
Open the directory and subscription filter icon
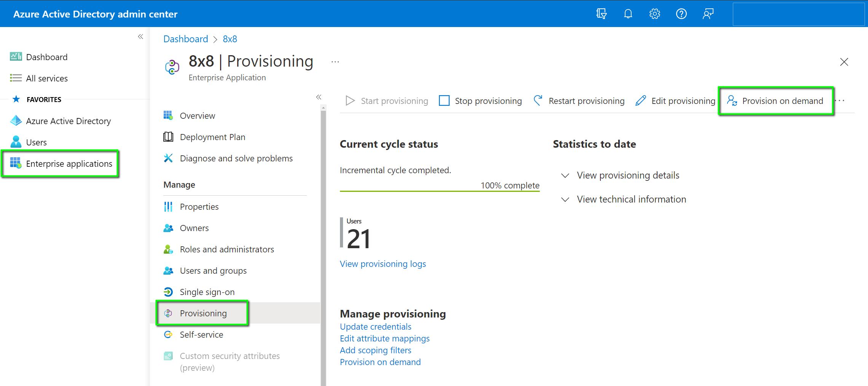click(x=601, y=14)
